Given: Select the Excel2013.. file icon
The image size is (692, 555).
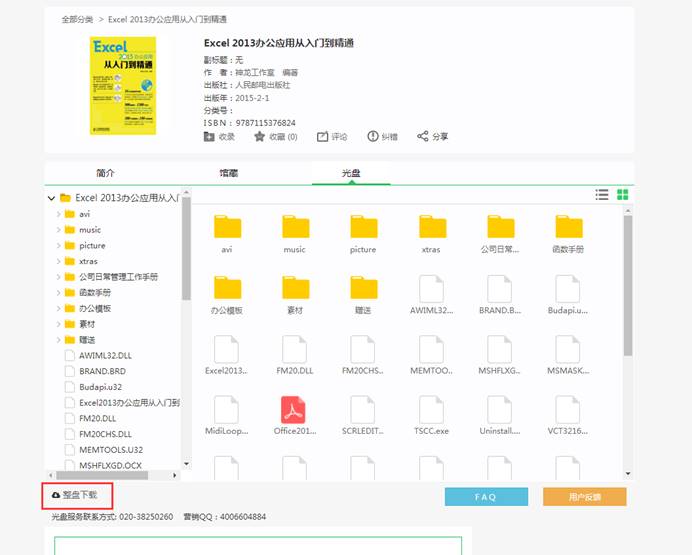Looking at the screenshot, I should 226,349.
